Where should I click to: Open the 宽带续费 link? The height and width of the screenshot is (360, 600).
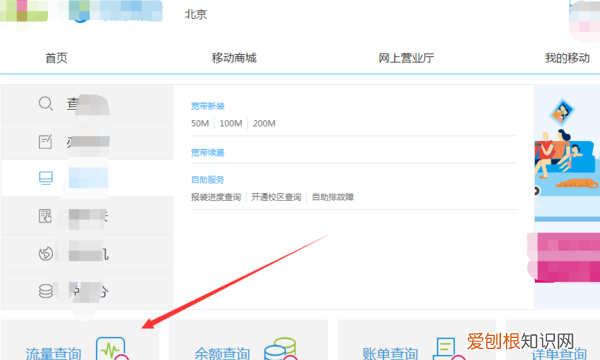coord(208,153)
